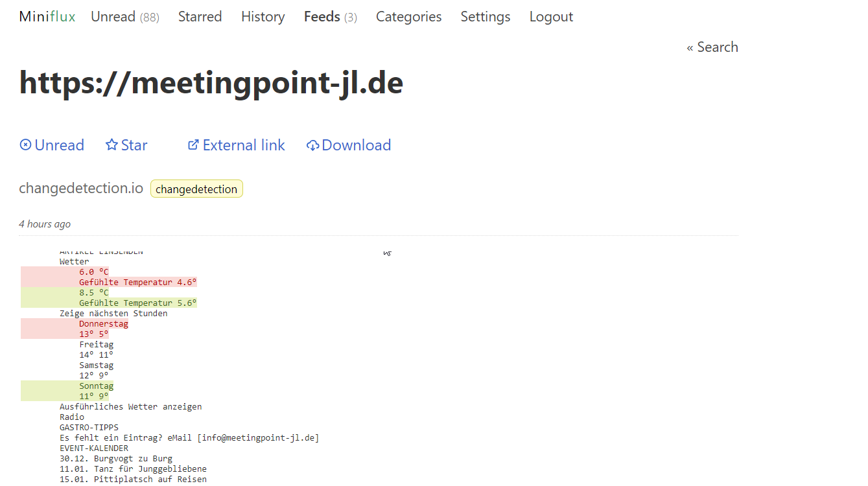The height and width of the screenshot is (486, 868).
Task: Click the « Search link
Action: point(712,47)
